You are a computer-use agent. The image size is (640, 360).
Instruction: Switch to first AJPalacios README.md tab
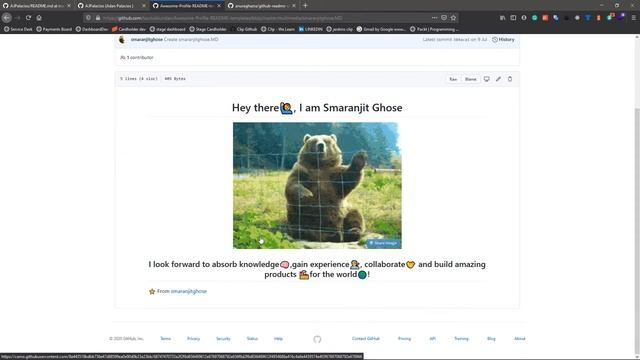(x=36, y=6)
